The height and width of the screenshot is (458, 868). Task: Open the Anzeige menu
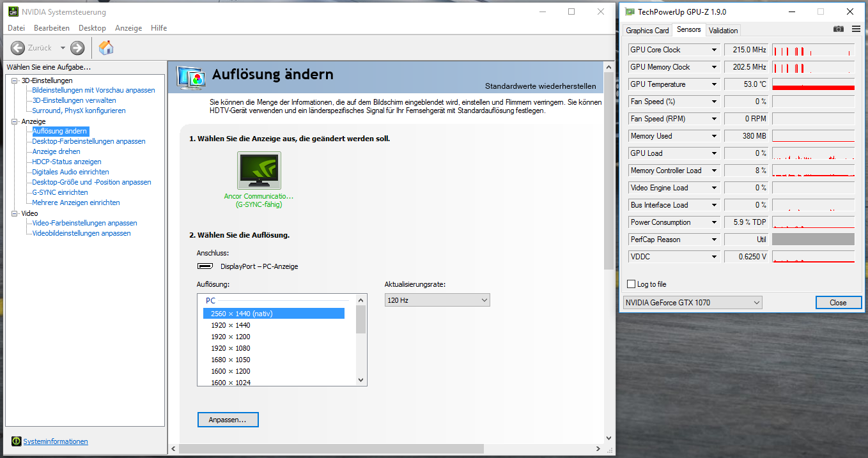[x=128, y=28]
